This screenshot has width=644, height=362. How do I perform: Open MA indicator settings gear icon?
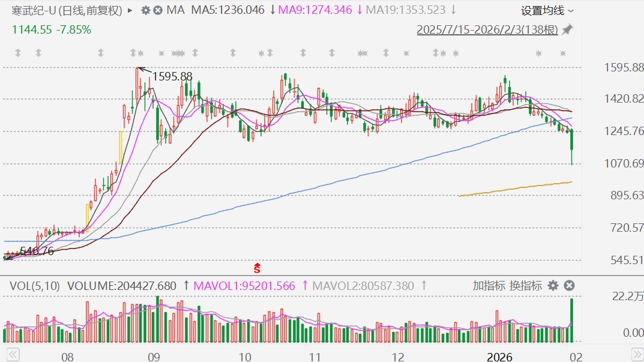(146, 10)
